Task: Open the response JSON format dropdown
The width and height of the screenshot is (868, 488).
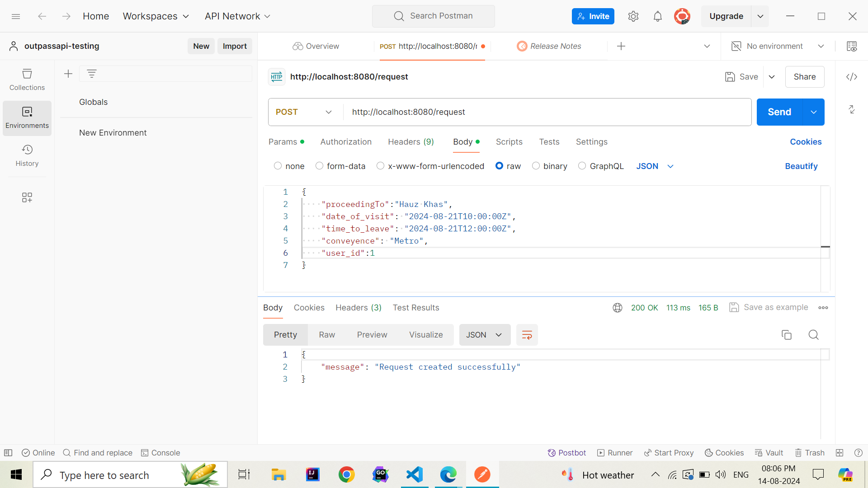Action: point(485,335)
